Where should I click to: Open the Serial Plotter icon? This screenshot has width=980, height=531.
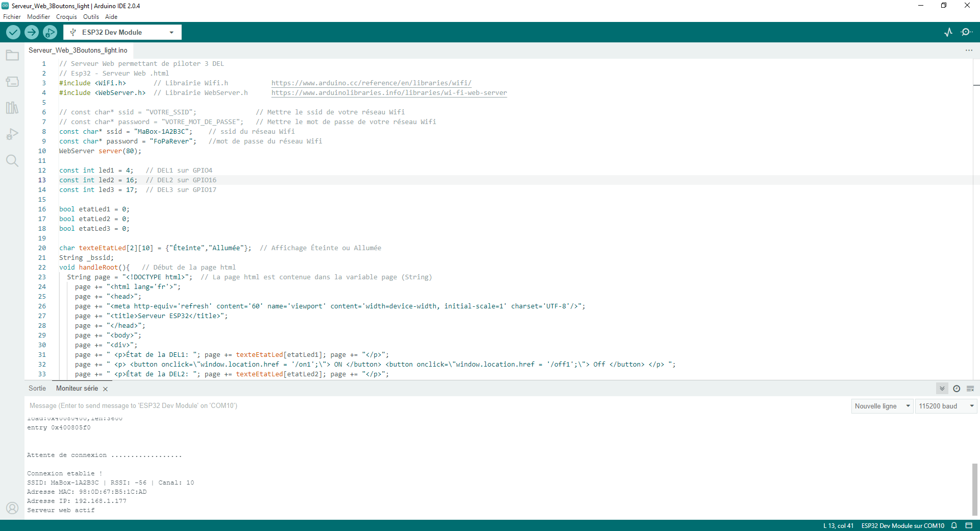coord(948,32)
